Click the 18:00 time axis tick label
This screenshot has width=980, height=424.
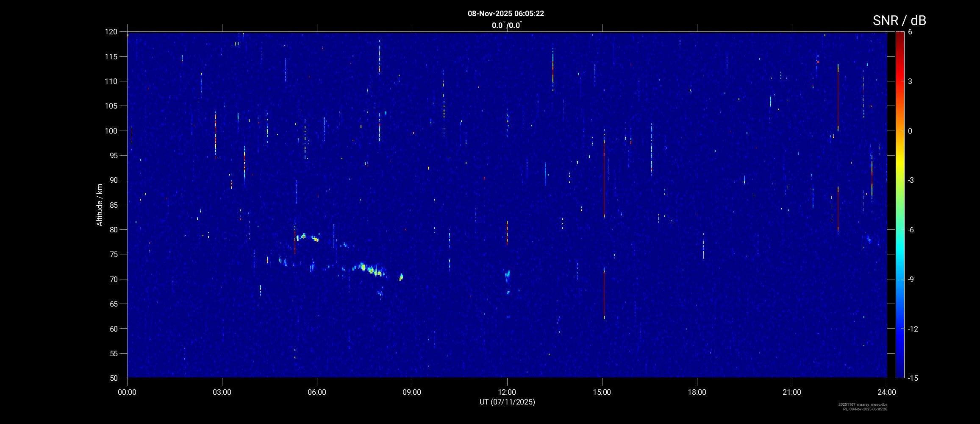click(697, 392)
